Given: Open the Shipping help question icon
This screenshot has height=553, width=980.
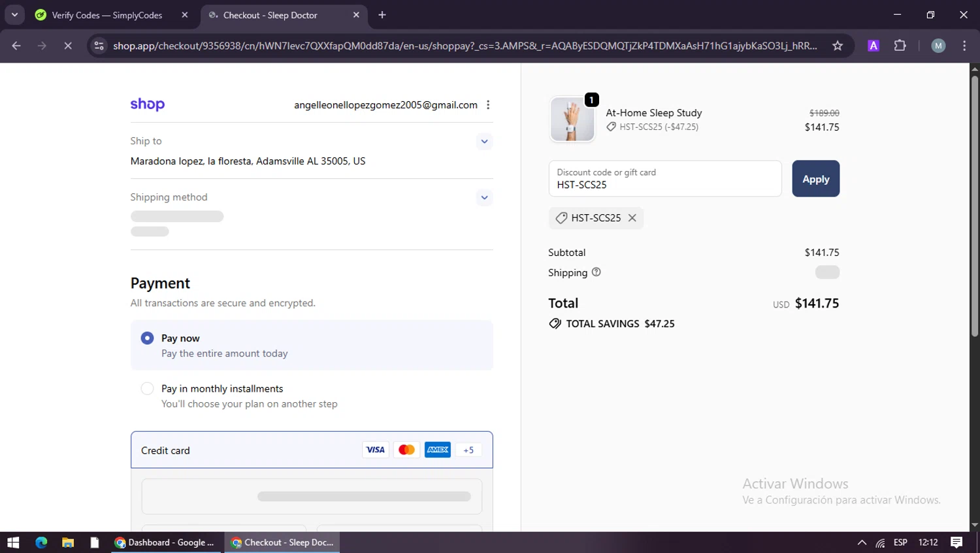Looking at the screenshot, I should 596,272.
